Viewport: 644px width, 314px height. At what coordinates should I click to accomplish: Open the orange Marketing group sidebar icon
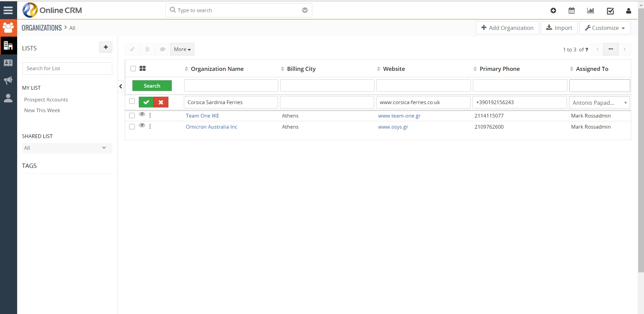[x=8, y=28]
